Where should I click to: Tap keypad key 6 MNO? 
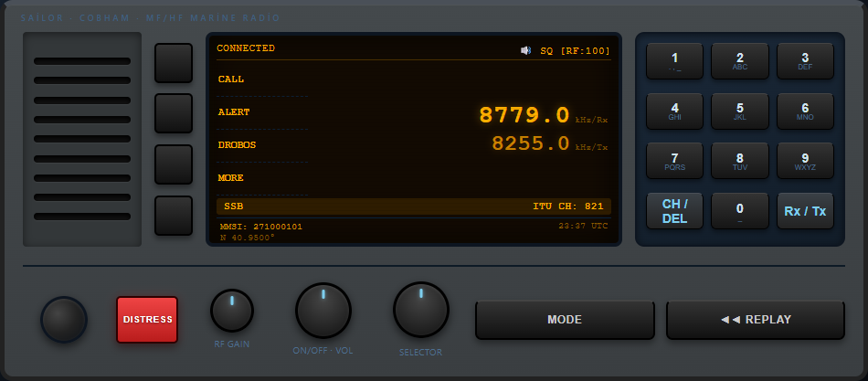[x=805, y=111]
